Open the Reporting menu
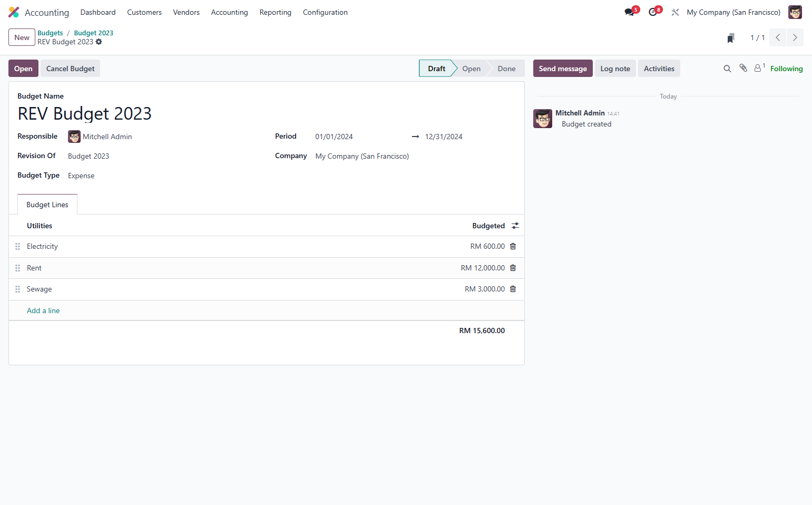This screenshot has width=812, height=505. point(276,12)
